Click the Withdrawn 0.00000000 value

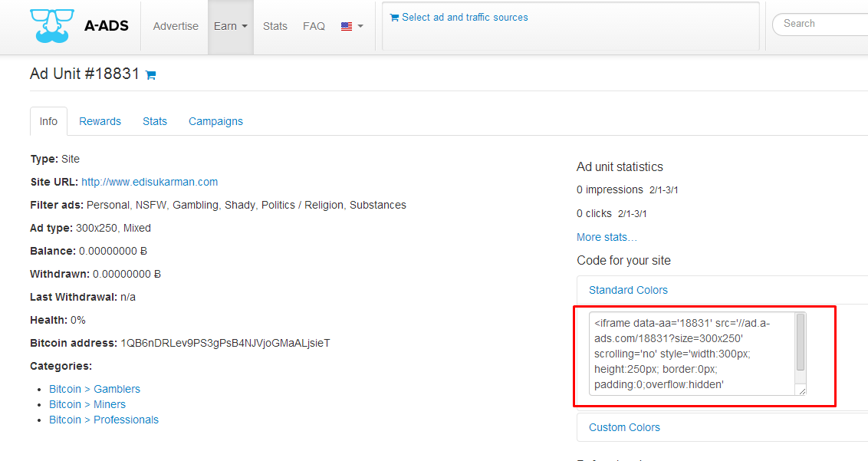pyautogui.click(x=127, y=274)
